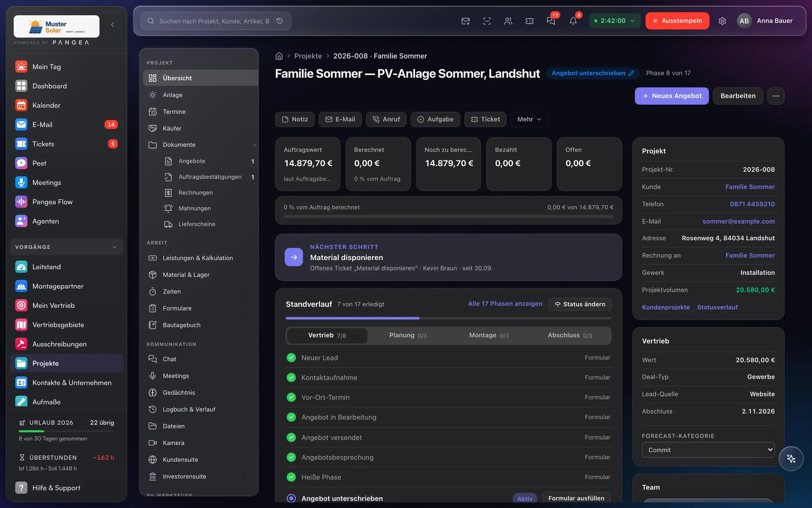Collapse the Vorgänge section
The width and height of the screenshot is (812, 508).
point(66,247)
